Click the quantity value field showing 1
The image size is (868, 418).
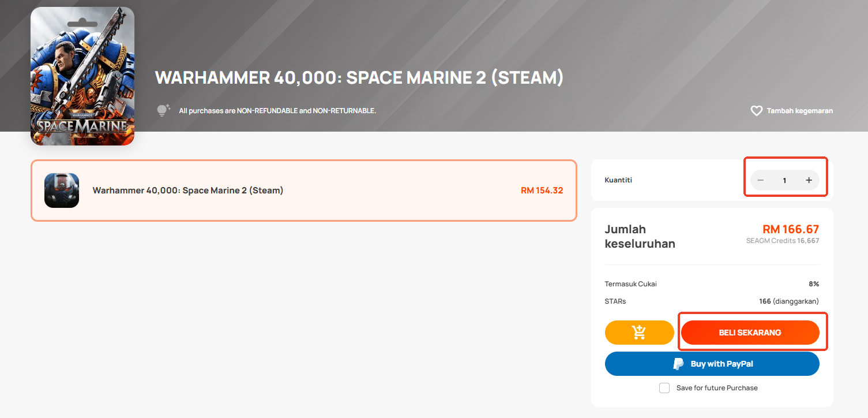(784, 180)
